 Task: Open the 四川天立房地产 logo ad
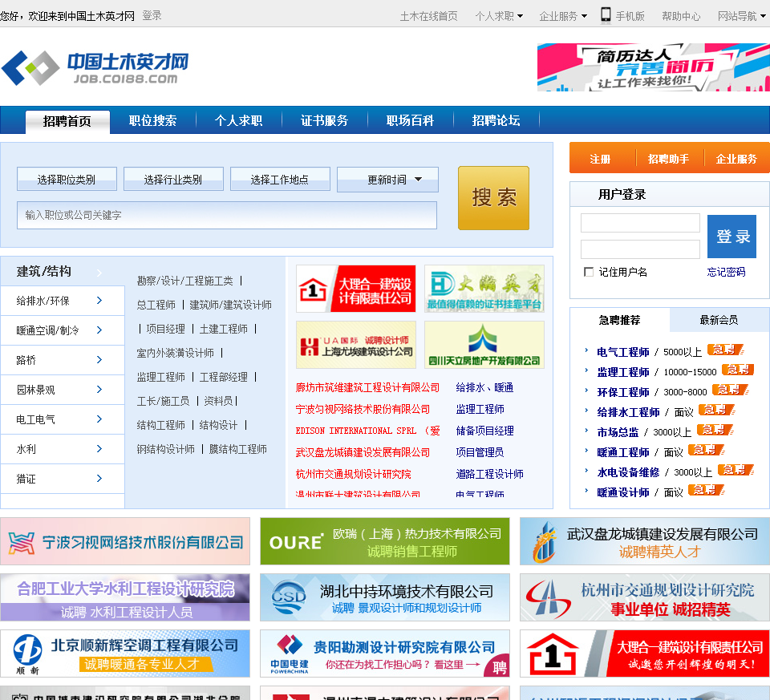pos(484,345)
